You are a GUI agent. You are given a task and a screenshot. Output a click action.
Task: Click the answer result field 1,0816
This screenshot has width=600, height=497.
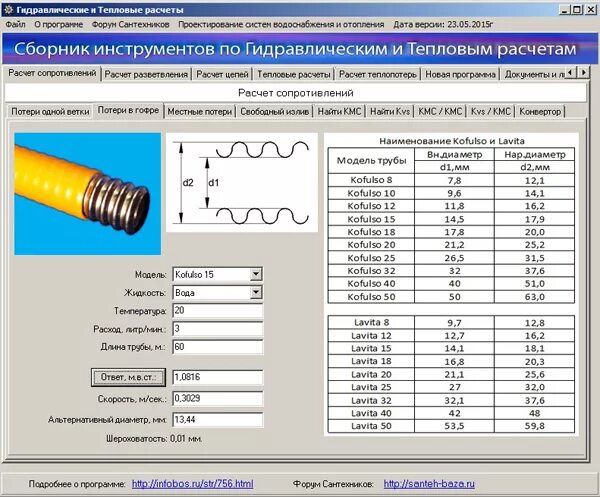[217, 377]
